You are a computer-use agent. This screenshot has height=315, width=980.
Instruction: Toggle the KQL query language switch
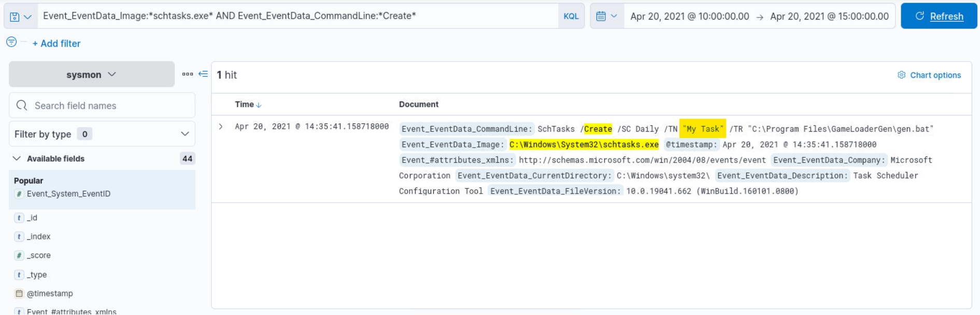point(571,16)
